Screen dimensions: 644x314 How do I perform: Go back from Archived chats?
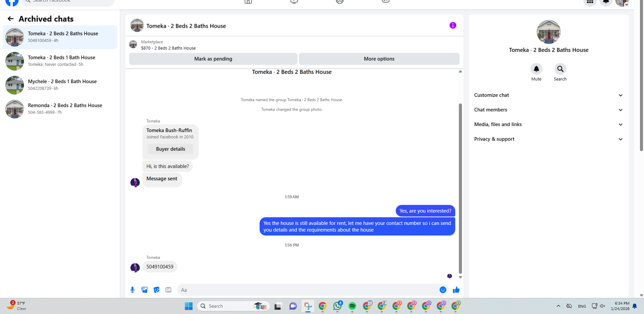(x=11, y=19)
